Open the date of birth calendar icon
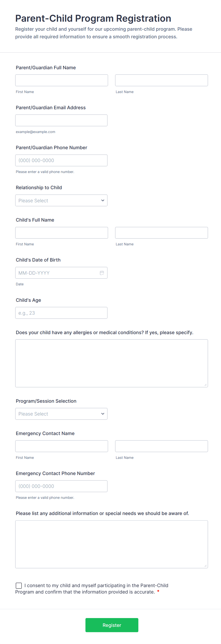 102,273
